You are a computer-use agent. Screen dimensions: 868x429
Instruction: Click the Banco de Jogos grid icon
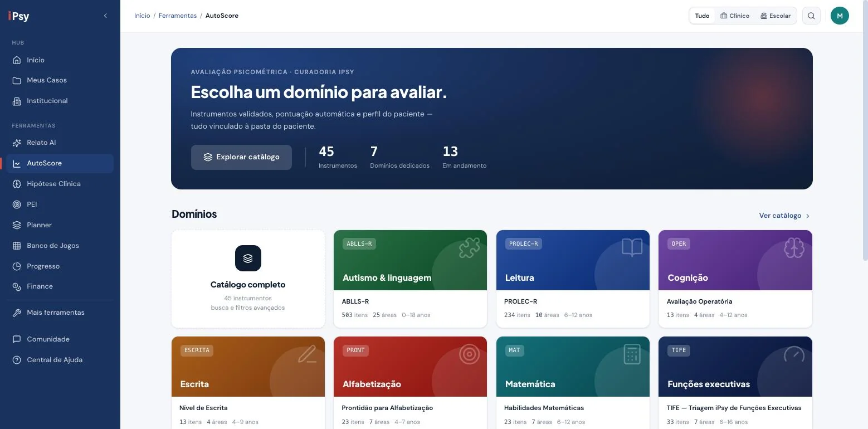[x=17, y=246]
